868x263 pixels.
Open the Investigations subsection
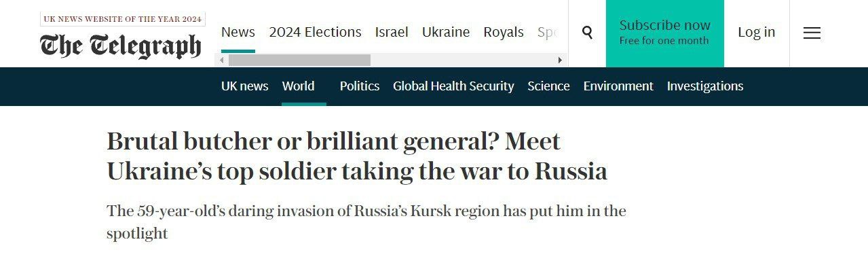coord(705,86)
